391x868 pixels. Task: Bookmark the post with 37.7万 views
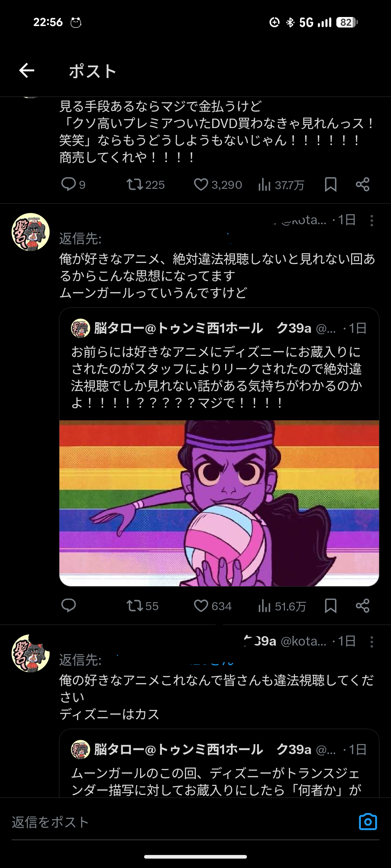[x=331, y=185]
